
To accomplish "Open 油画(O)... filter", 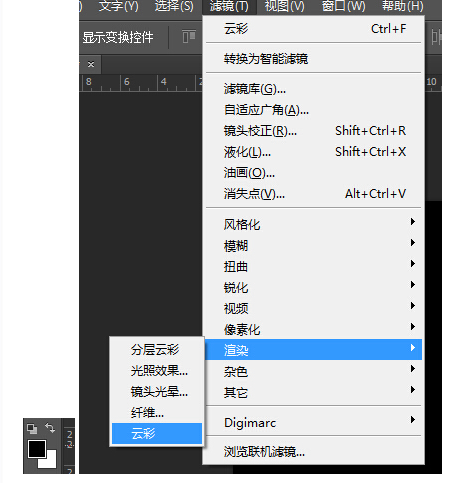I will pyautogui.click(x=314, y=173).
